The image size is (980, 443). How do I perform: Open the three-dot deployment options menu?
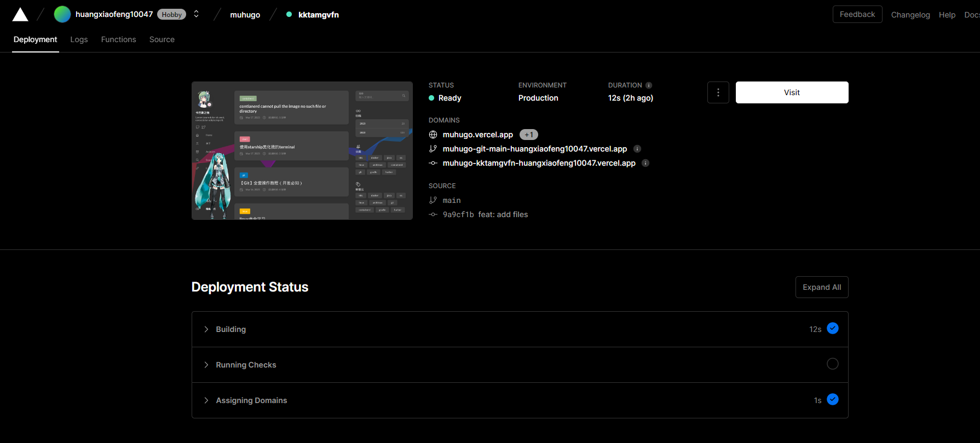point(718,92)
